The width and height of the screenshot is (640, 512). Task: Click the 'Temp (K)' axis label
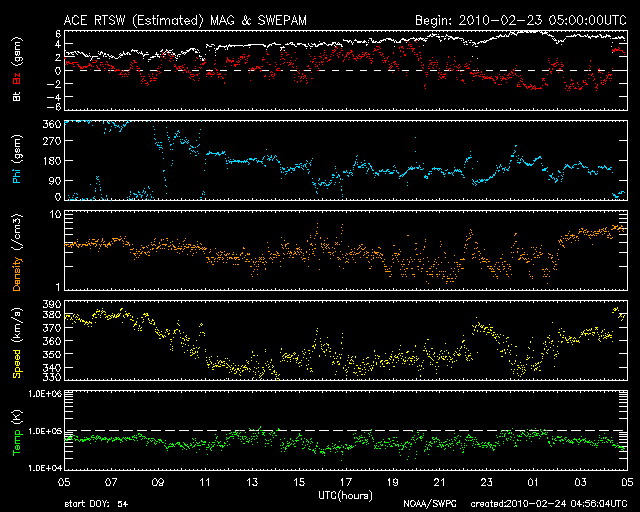coord(17,433)
